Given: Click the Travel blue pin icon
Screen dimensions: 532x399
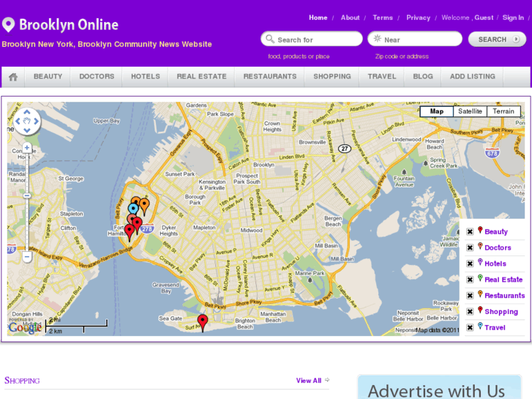Looking at the screenshot, I should (x=480, y=326).
